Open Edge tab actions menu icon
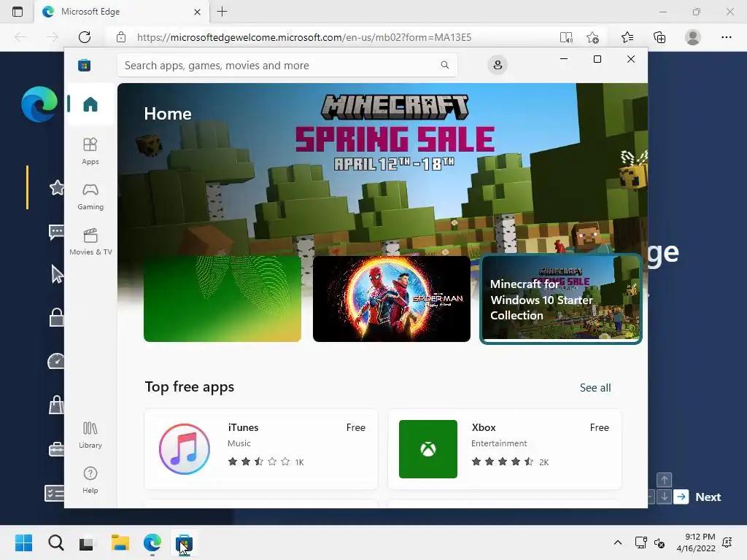 18,12
